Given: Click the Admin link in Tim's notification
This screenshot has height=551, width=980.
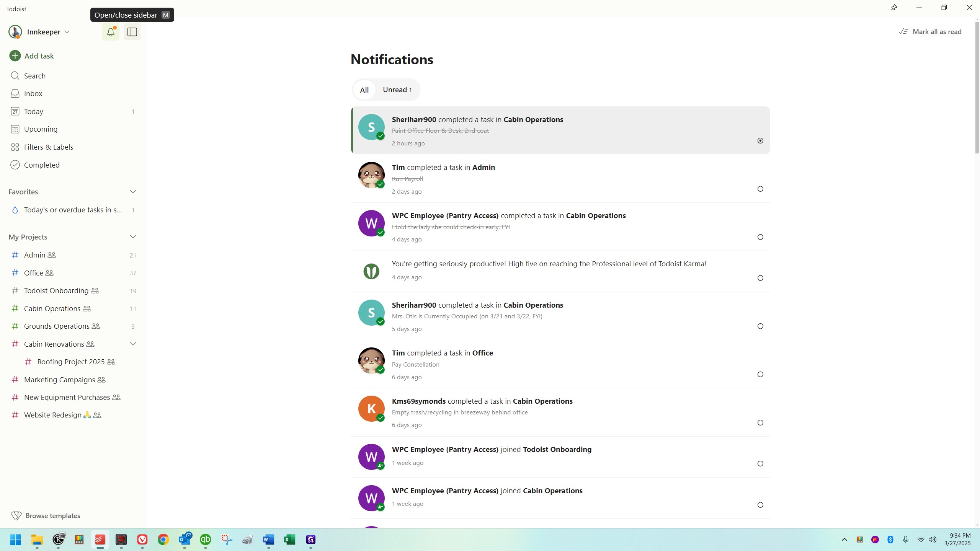Looking at the screenshot, I should point(483,167).
